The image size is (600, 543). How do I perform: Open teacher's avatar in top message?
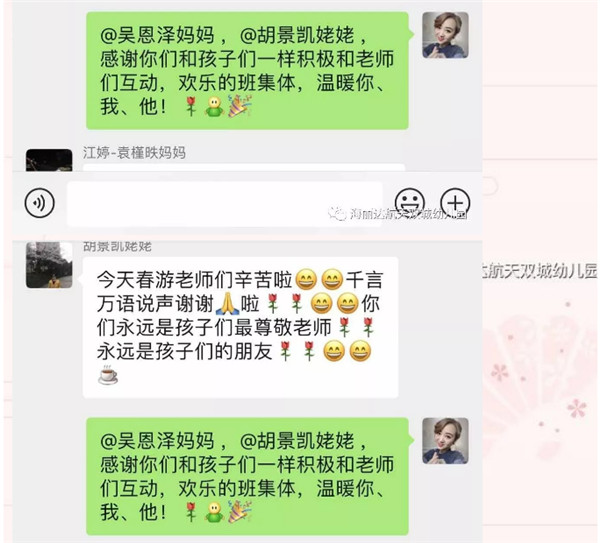point(445,35)
